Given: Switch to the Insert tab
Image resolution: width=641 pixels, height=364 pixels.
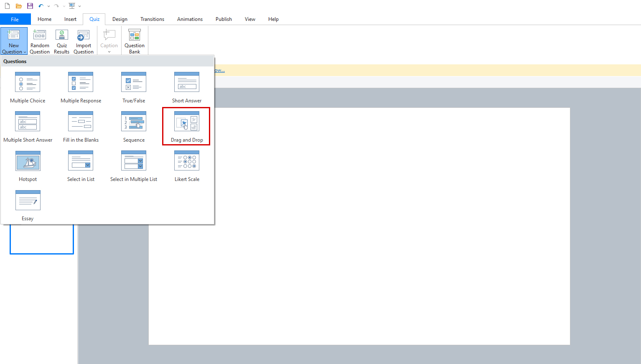Looking at the screenshot, I should pyautogui.click(x=70, y=19).
